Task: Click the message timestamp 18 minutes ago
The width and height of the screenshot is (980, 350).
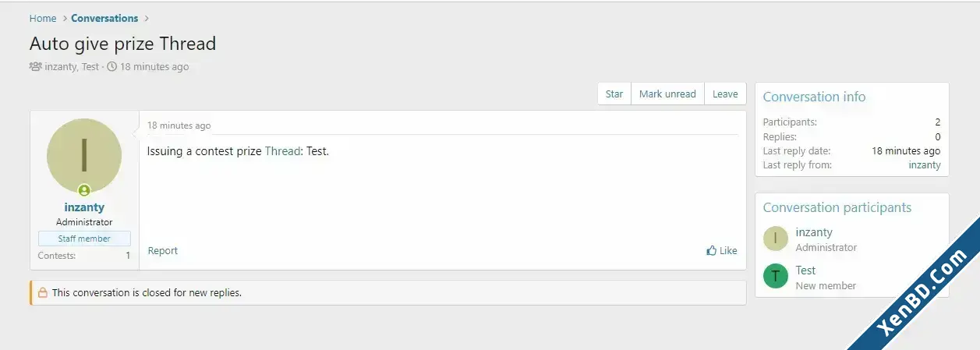Action: (x=179, y=126)
